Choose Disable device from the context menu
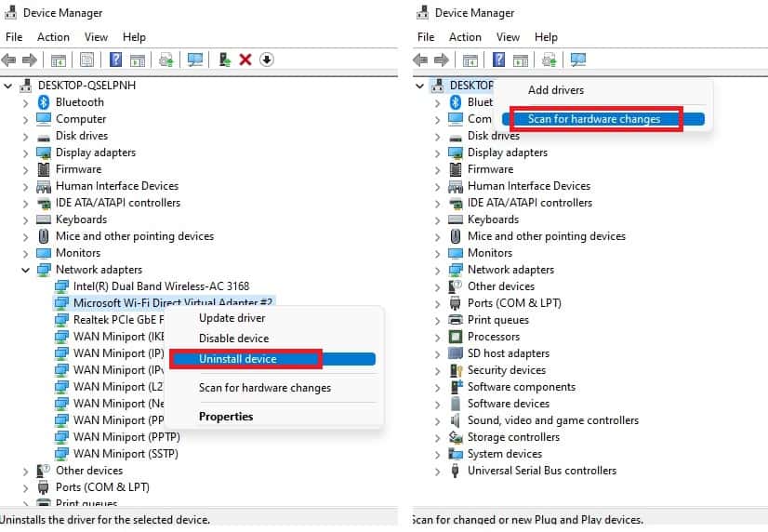The height and width of the screenshot is (532, 768). pos(233,338)
